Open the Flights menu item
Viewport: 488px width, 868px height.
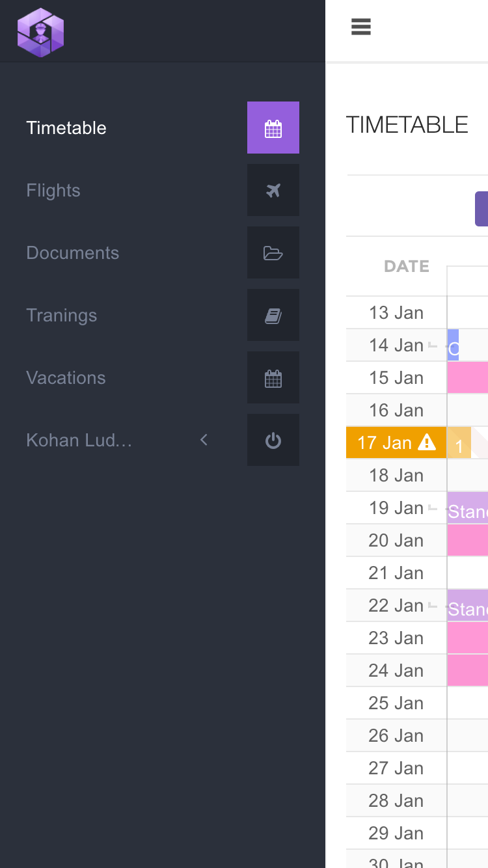click(53, 190)
